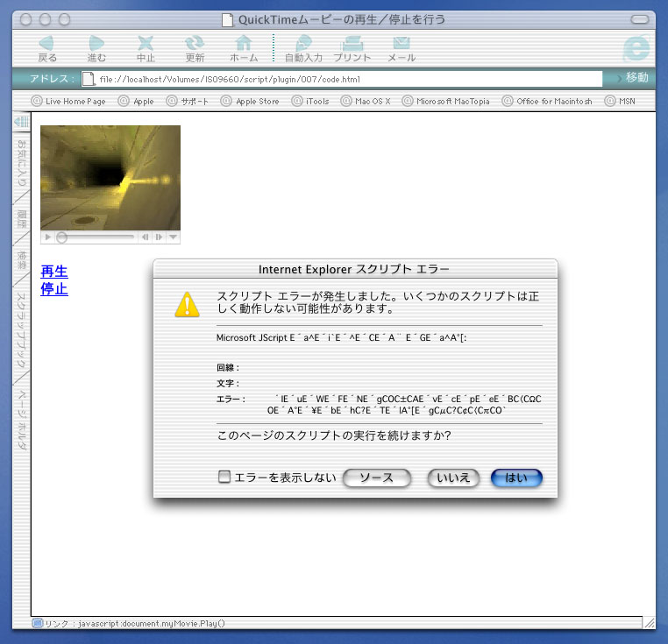Screen dimensions: 668x644
Task: Open the サポート favorites bar link
Action: (x=188, y=102)
